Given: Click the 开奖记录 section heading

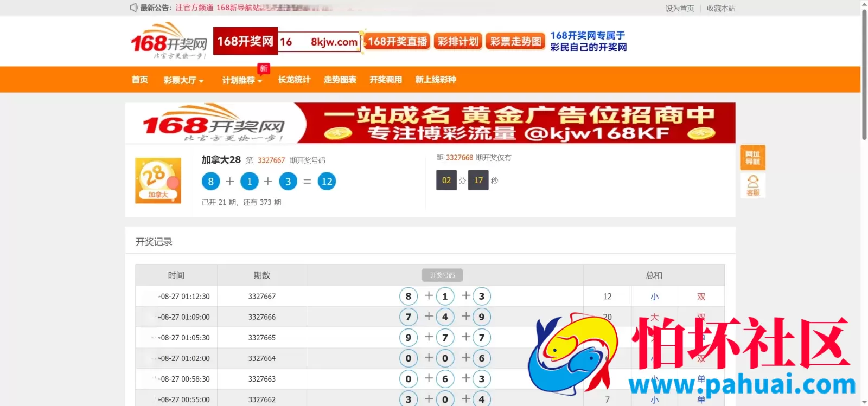Looking at the screenshot, I should pos(154,242).
